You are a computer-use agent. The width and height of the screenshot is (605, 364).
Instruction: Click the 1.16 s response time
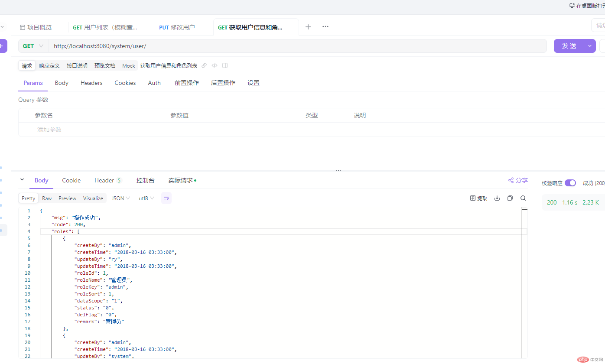[570, 202]
